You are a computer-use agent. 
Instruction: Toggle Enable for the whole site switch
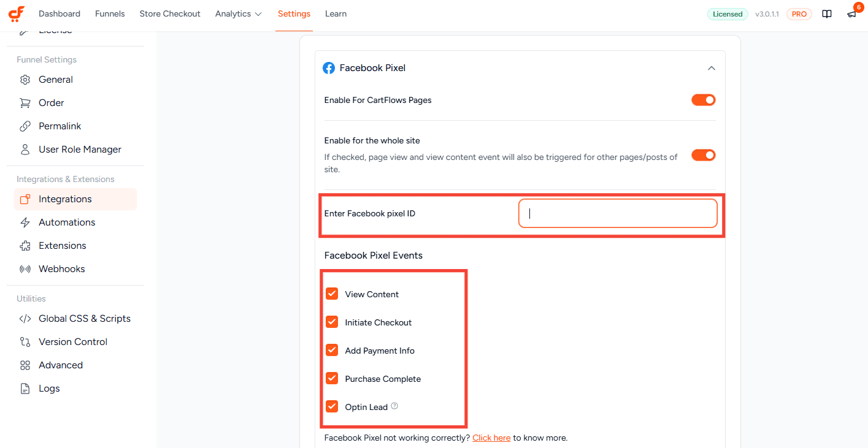pos(704,155)
